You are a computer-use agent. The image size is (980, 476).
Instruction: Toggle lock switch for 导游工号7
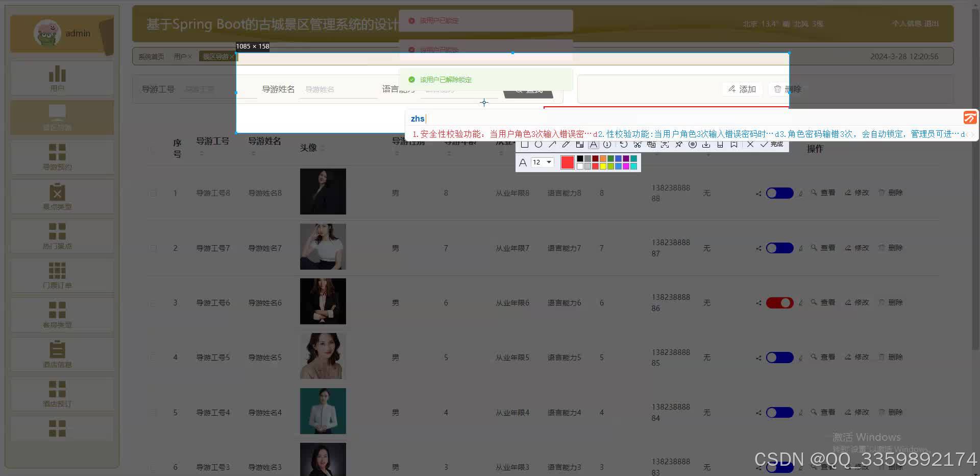[x=779, y=248]
